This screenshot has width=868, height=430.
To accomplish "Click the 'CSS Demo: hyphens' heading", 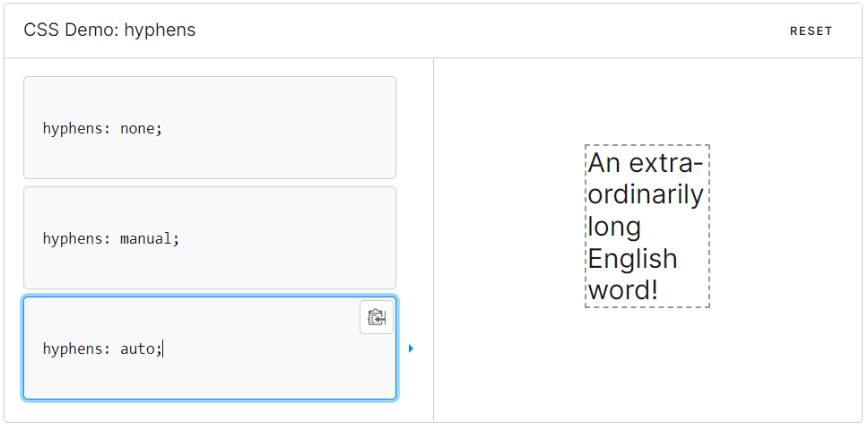I will point(109,30).
